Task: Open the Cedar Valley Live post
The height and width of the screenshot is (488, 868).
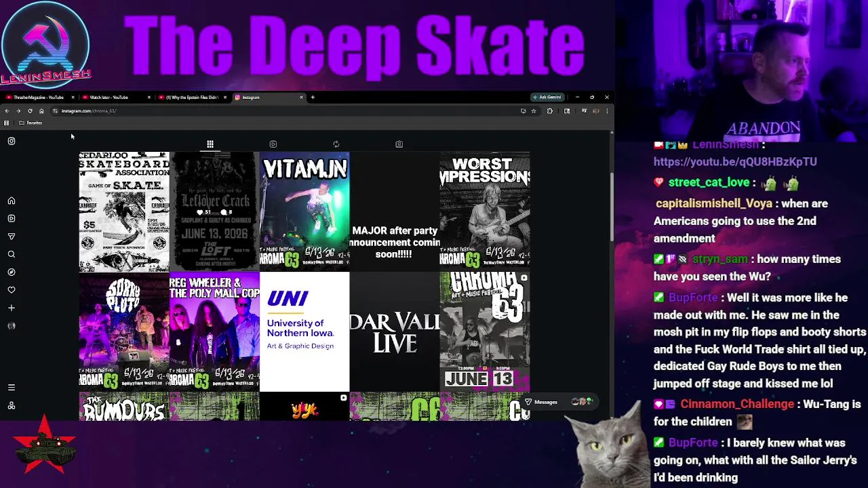Action: coord(395,331)
